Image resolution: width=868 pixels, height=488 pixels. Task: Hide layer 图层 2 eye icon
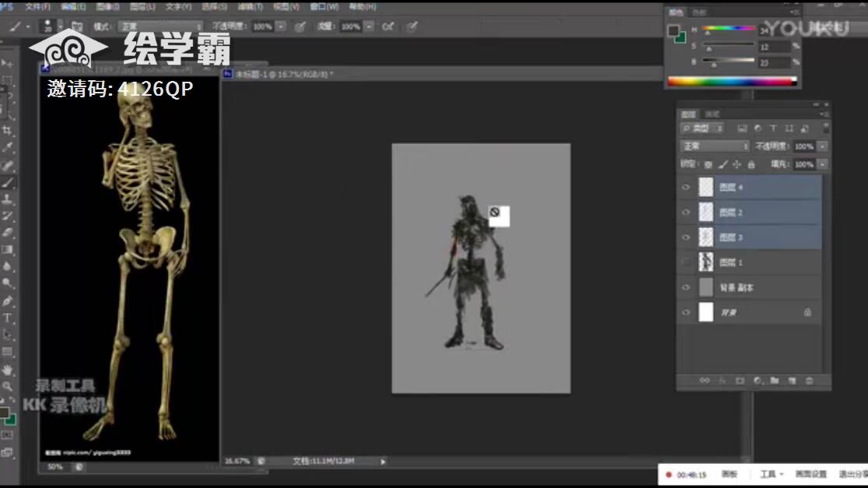[x=686, y=212]
